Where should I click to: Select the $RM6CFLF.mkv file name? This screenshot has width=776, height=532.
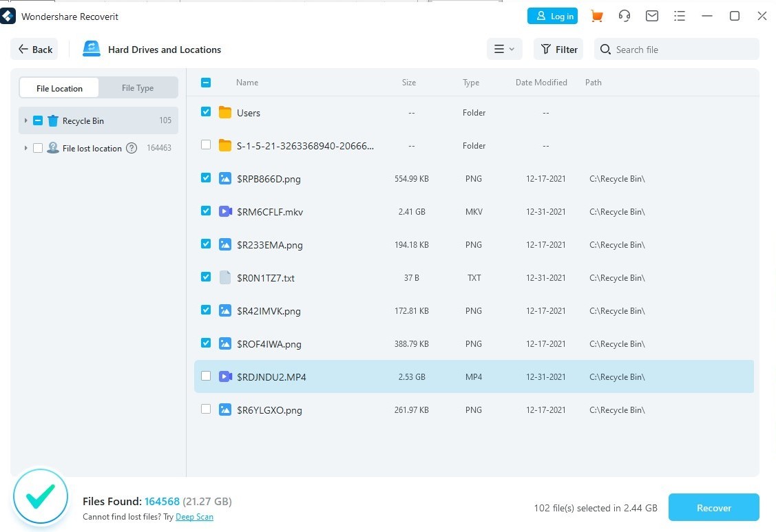point(270,212)
